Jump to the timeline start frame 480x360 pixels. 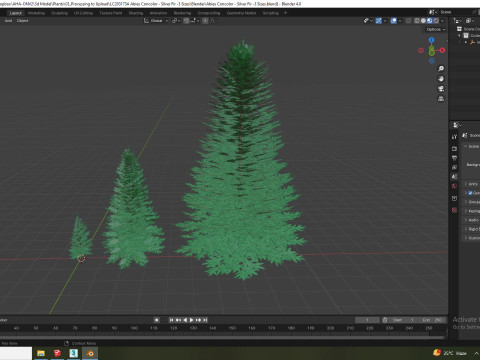click(x=171, y=320)
